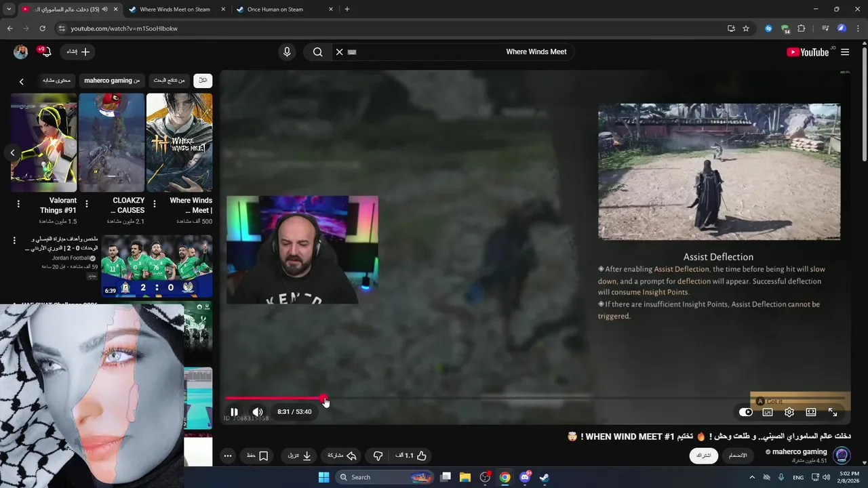This screenshot has height=488, width=868.
Task: Open maherco gaming channel name link
Action: 800,452
